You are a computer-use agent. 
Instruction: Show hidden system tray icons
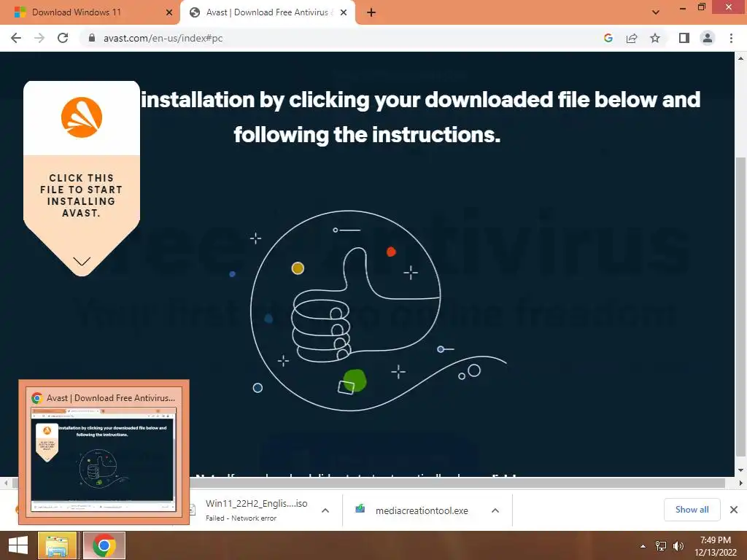[x=643, y=546]
